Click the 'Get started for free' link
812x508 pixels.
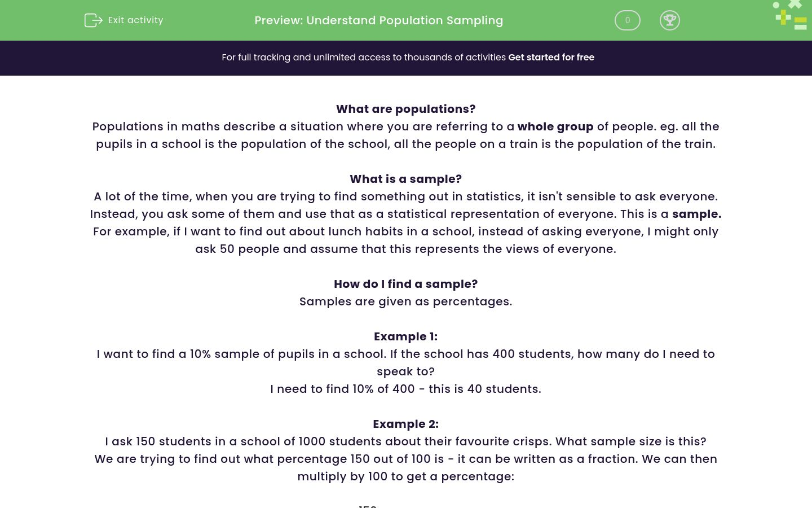551,57
